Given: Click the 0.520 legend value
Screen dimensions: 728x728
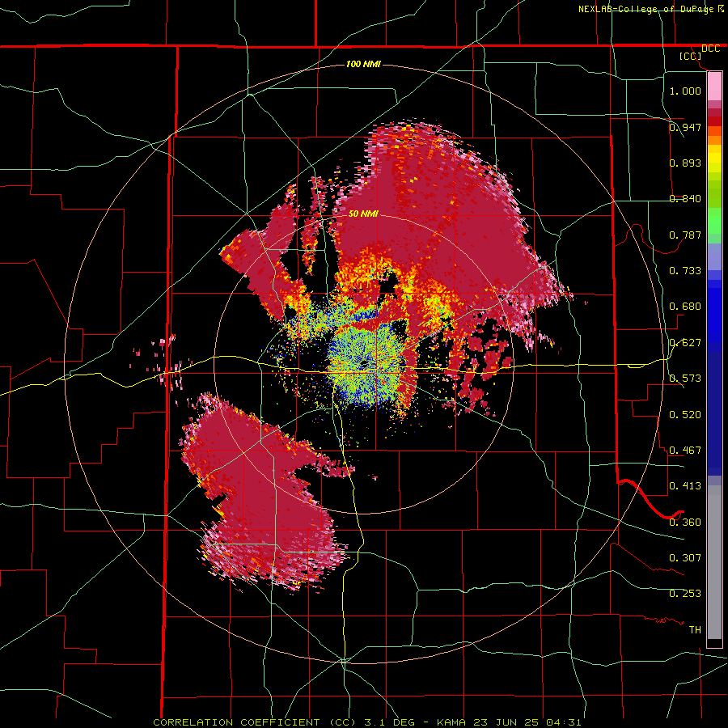Looking at the screenshot, I should point(685,415).
